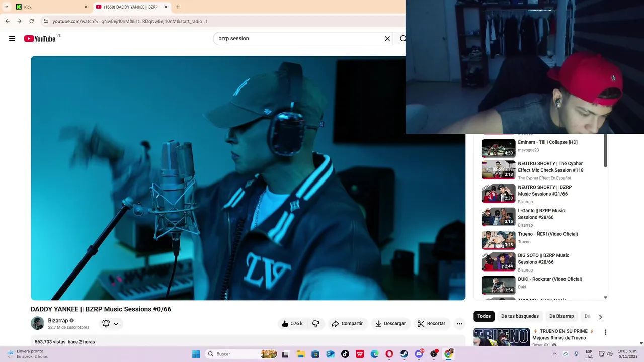Screen dimensions: 644x362
Task: Open Discord from taskbar
Action: (419, 354)
